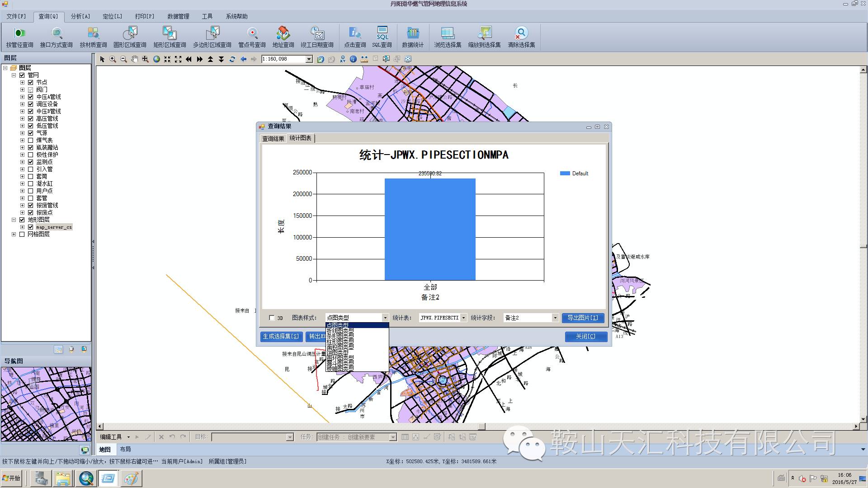The width and height of the screenshot is (868, 488).
Task: Enable the 煤气表 layer checkbox
Action: [x=31, y=140]
